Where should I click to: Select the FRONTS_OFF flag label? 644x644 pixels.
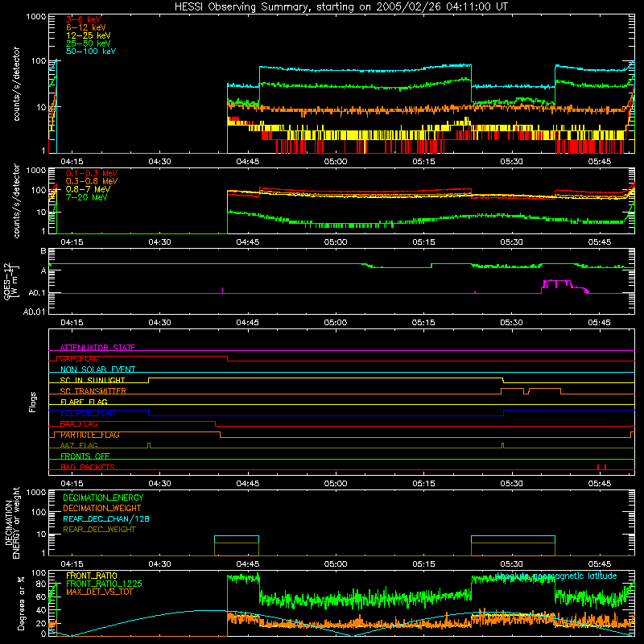[85, 456]
